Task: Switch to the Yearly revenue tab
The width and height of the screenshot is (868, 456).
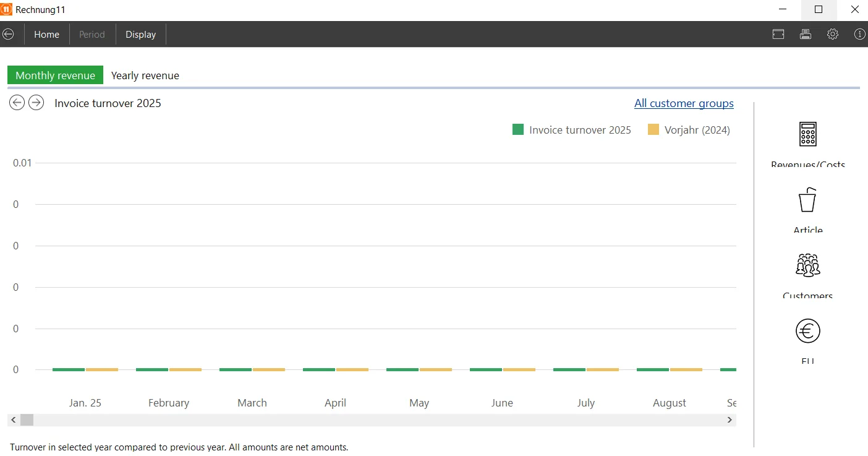Action: [x=145, y=75]
